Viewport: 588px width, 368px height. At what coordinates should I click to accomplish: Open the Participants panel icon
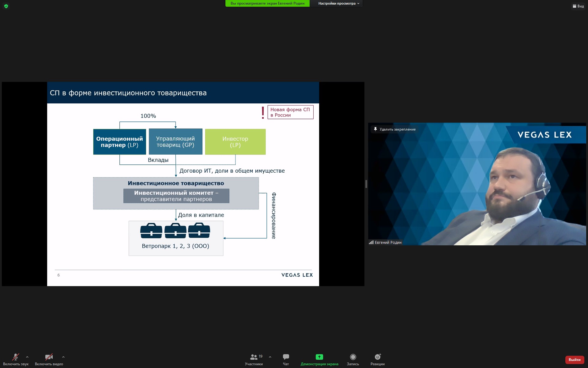(254, 357)
